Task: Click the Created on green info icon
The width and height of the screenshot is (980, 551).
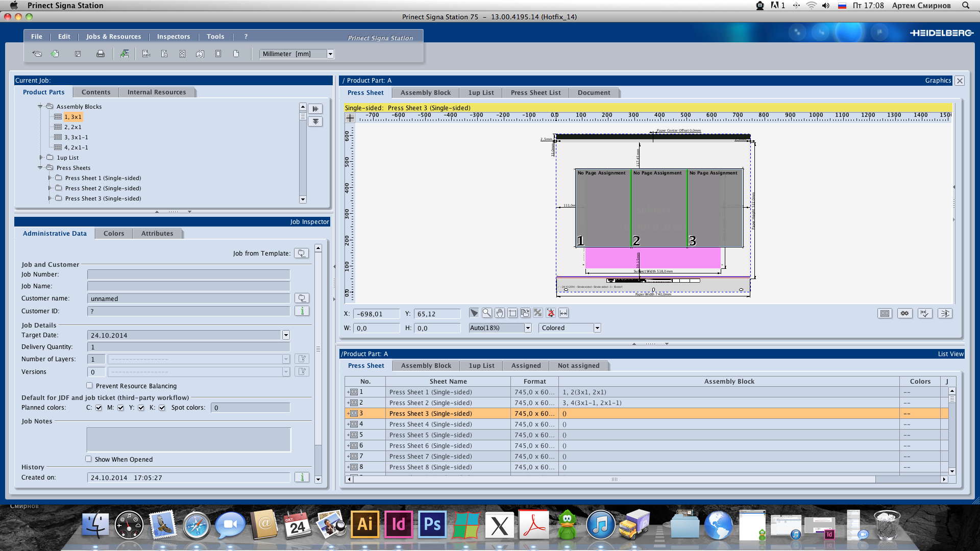Action: [302, 477]
